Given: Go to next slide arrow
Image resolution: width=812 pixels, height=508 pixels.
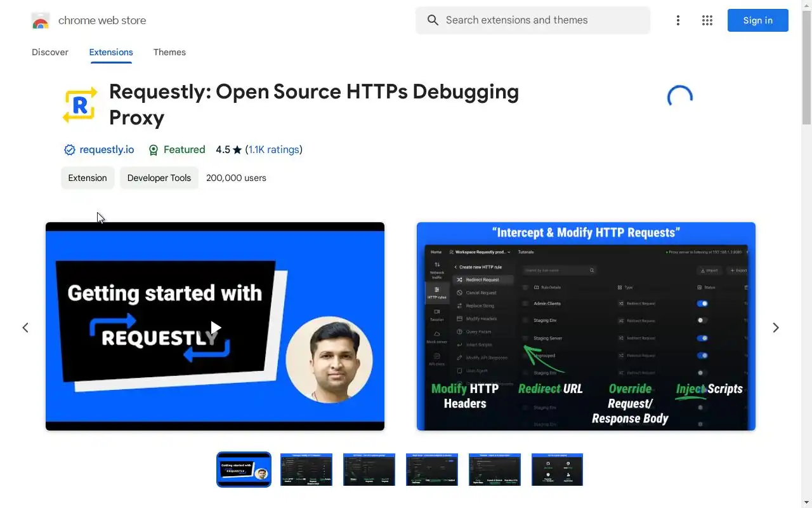Looking at the screenshot, I should pos(776,328).
